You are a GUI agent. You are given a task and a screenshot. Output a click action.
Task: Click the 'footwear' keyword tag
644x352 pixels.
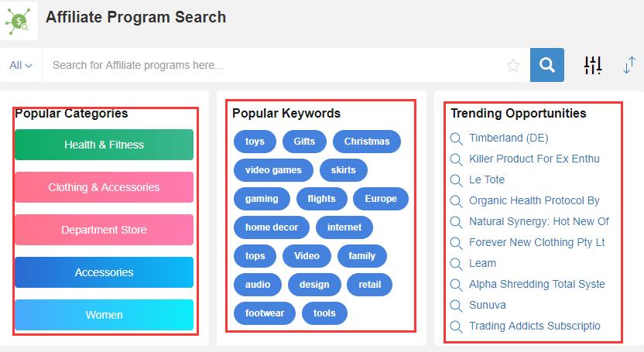click(265, 313)
